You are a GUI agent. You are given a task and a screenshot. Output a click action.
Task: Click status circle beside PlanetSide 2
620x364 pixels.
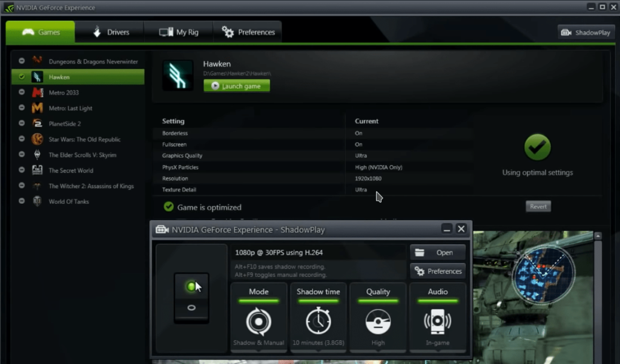[22, 123]
